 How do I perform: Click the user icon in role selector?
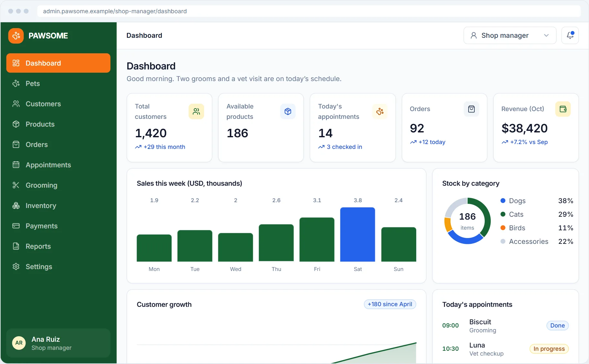coord(474,36)
